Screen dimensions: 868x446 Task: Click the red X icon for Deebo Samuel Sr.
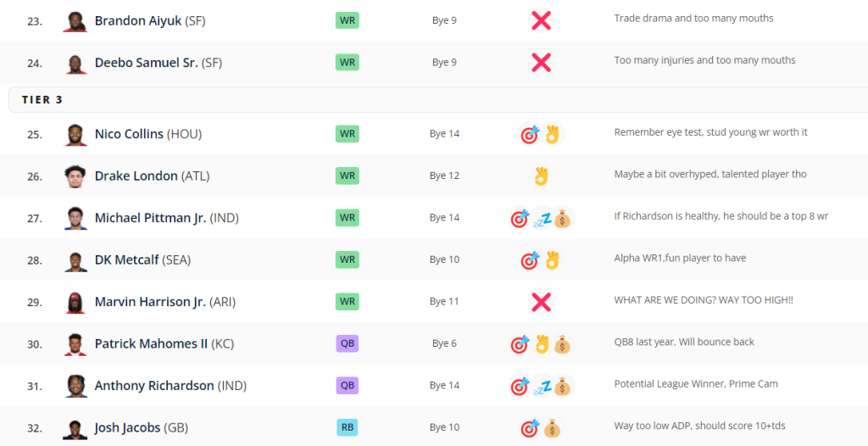[541, 62]
